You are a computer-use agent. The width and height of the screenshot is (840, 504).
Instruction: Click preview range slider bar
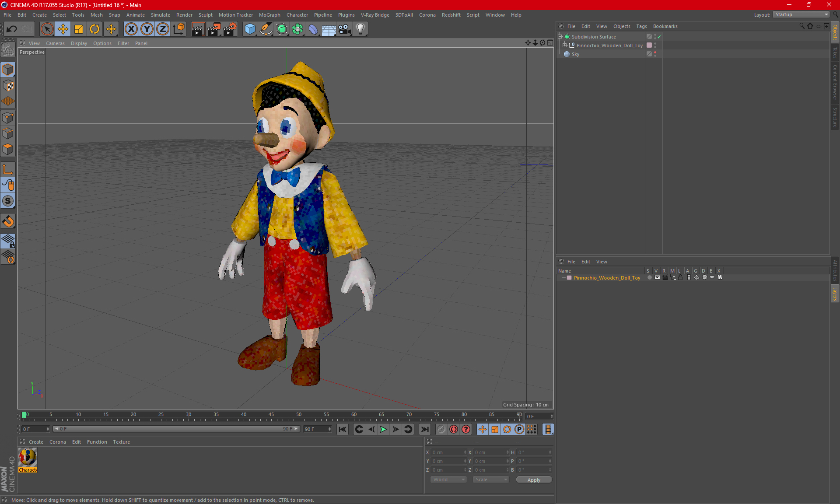(176, 429)
